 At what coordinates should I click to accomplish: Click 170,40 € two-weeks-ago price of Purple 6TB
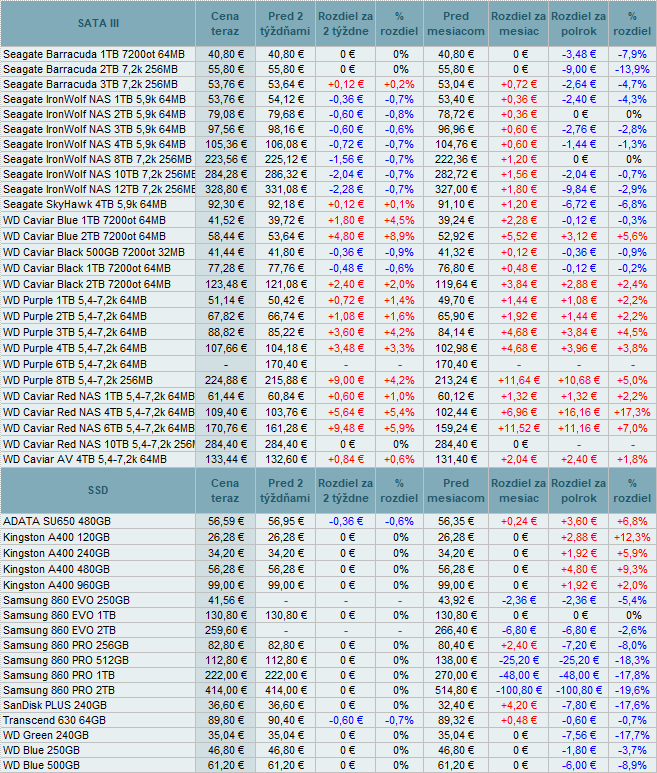pos(286,364)
